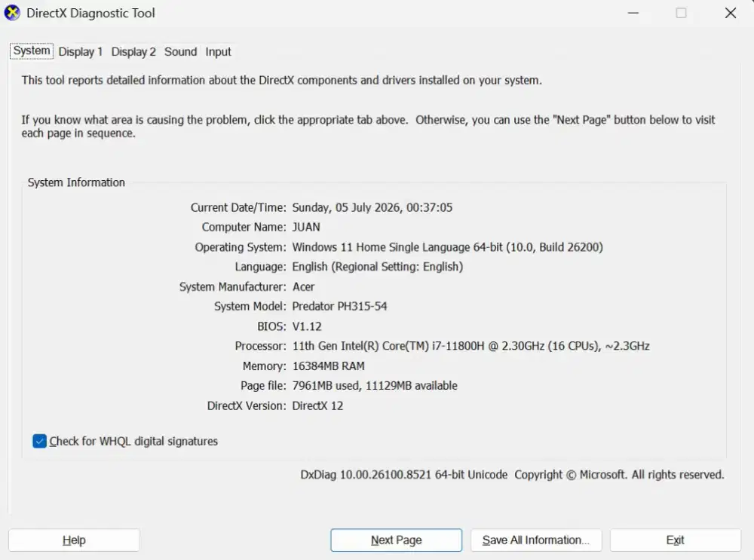This screenshot has height=560, width=754.
Task: Click the Processor label
Action: point(261,346)
